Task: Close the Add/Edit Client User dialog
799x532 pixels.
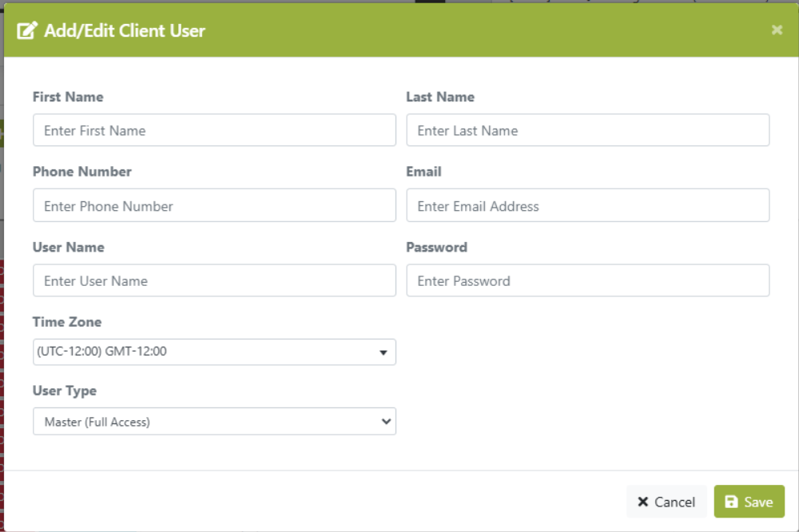Action: [x=777, y=30]
